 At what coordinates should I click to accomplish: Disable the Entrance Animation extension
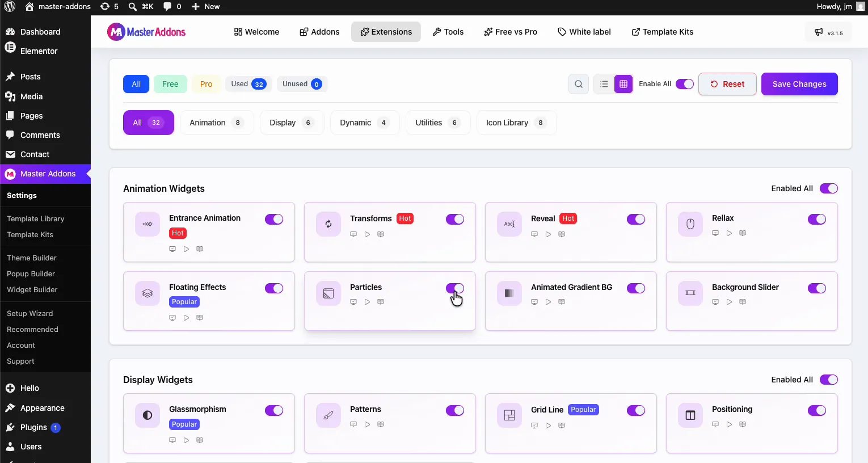tap(274, 219)
